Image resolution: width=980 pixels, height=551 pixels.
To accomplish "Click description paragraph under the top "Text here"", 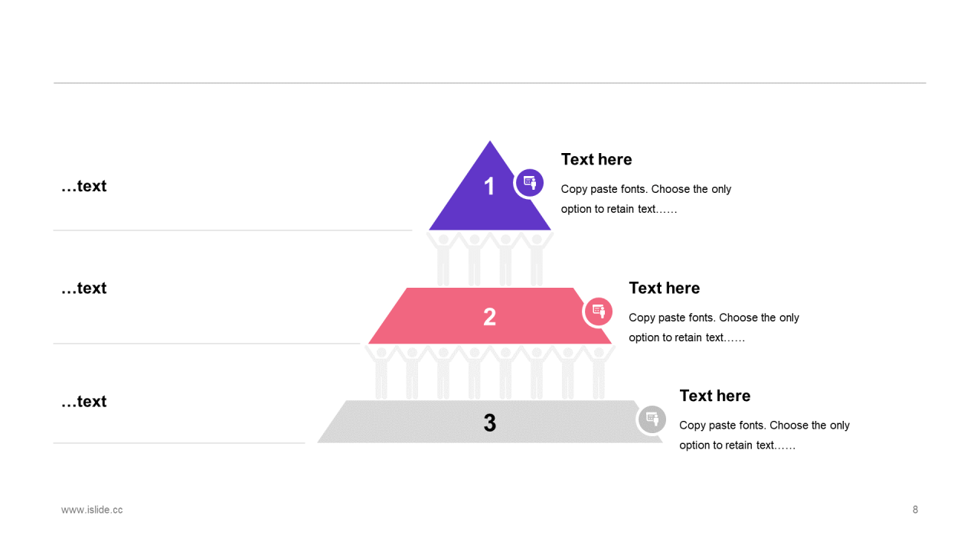I will tap(646, 199).
